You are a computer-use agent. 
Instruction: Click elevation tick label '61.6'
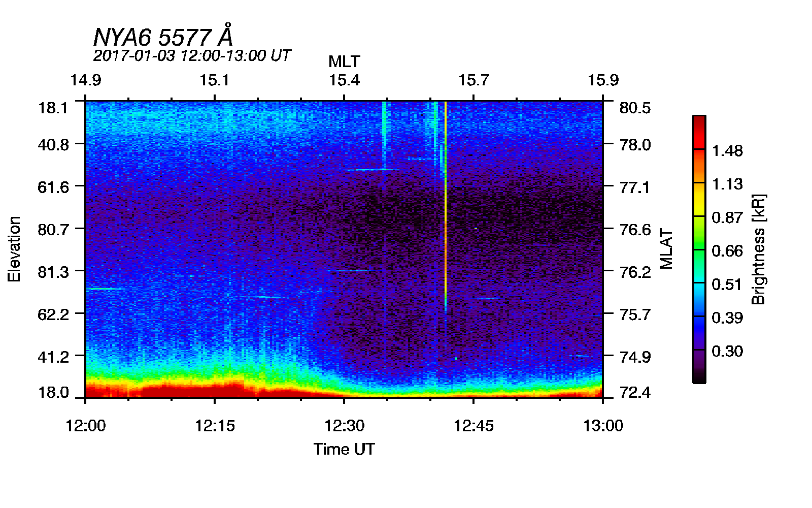(x=53, y=187)
